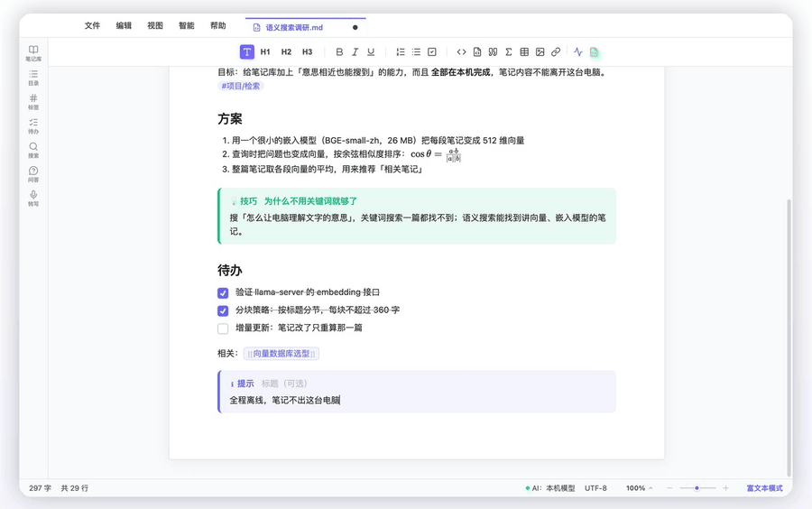Insert inline code with angle-brackets icon

(x=461, y=51)
